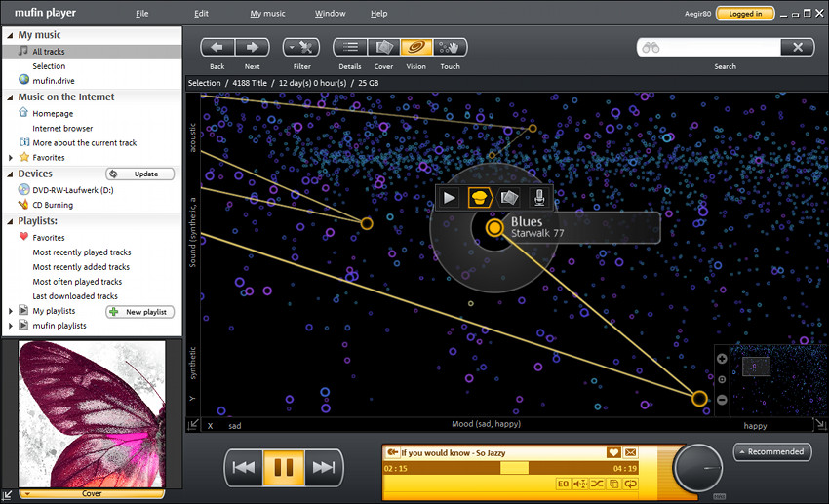Pause the current playback
Screen dimensions: 829x504
pos(284,468)
